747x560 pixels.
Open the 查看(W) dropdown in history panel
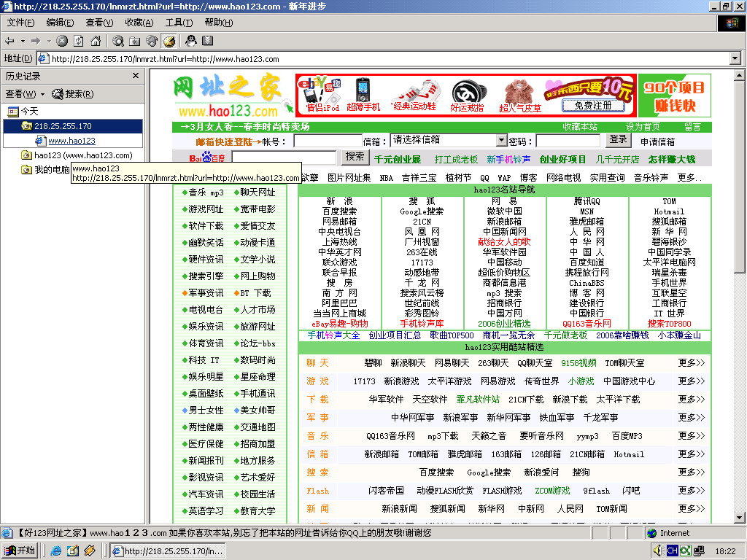[25, 94]
